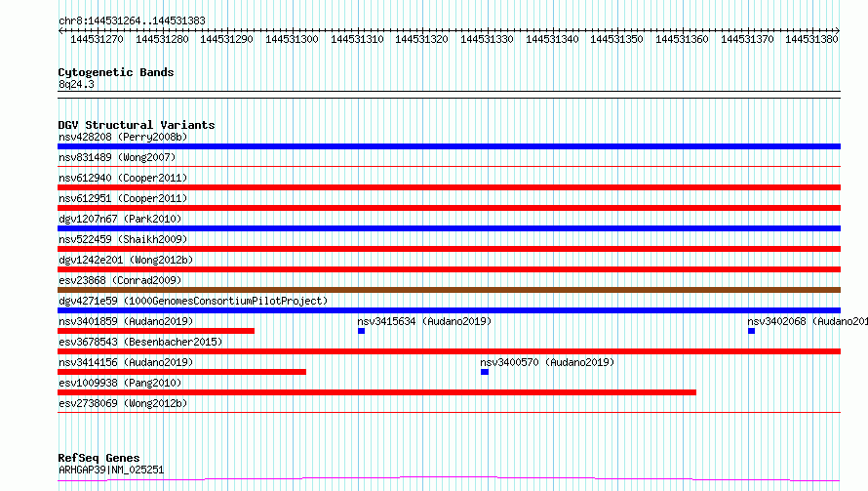
Task: Click ruler position 144531350
Action: [x=616, y=39]
